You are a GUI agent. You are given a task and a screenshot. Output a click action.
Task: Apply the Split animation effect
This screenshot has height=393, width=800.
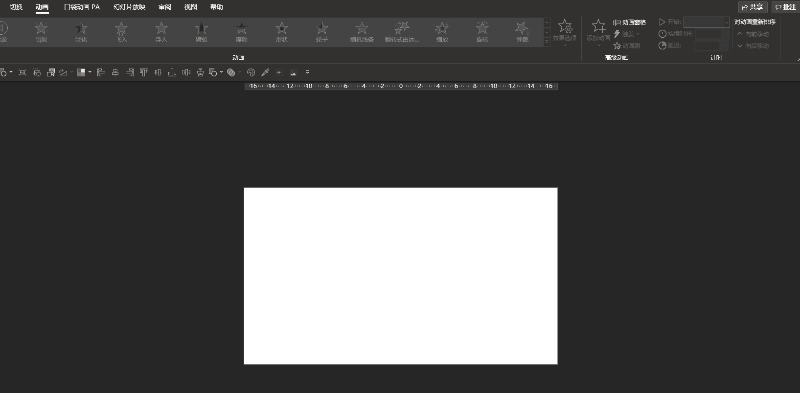point(202,32)
